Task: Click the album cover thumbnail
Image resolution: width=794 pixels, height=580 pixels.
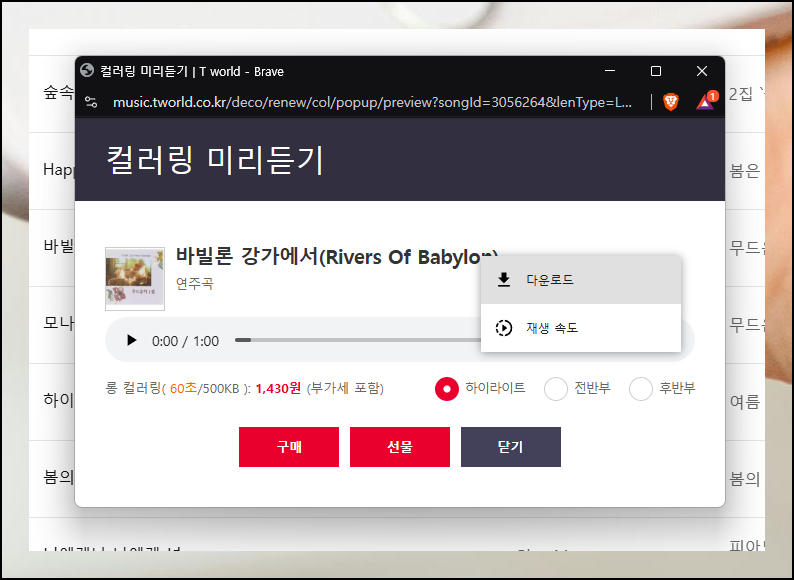Action: coord(135,279)
